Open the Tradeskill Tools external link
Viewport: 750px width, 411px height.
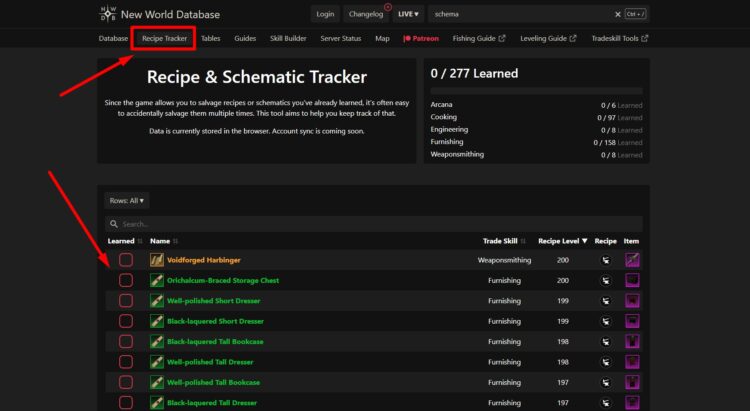tap(619, 38)
